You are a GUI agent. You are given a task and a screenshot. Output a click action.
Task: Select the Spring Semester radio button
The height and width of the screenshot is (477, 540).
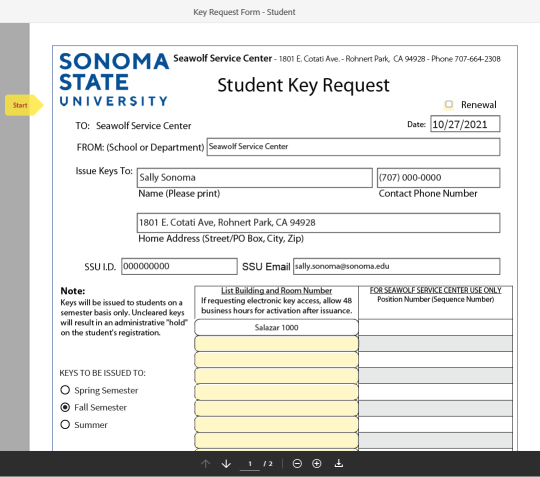pos(65,390)
